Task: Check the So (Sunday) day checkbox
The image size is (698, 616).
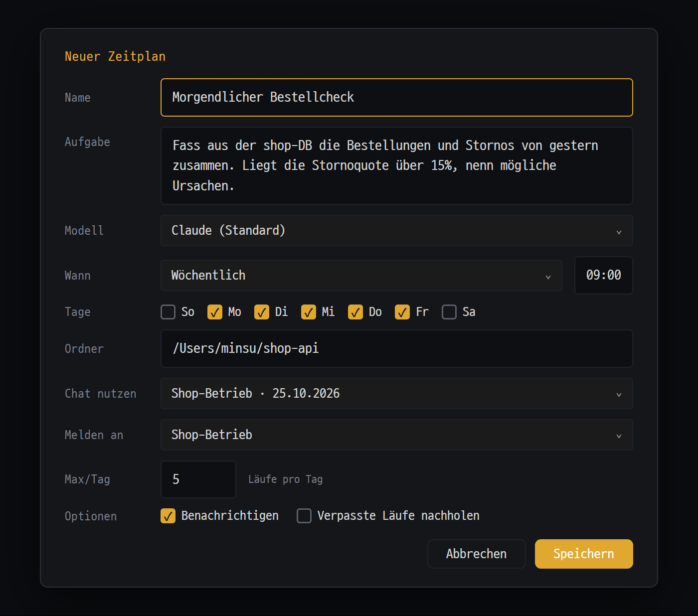Action: click(168, 312)
